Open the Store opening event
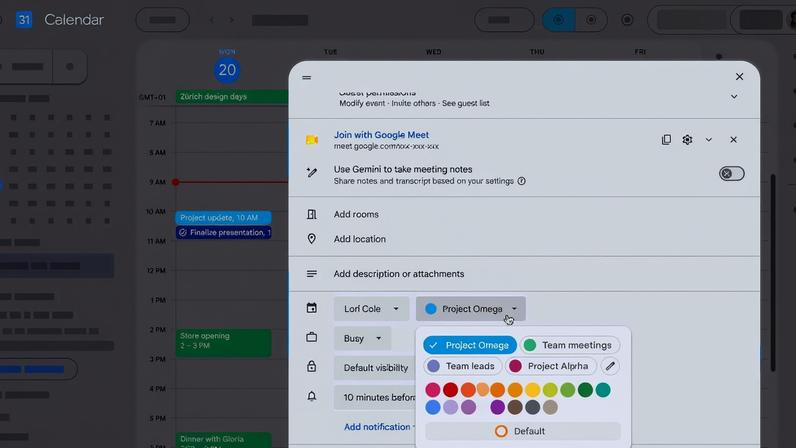Image resolution: width=796 pixels, height=448 pixels. click(x=223, y=343)
